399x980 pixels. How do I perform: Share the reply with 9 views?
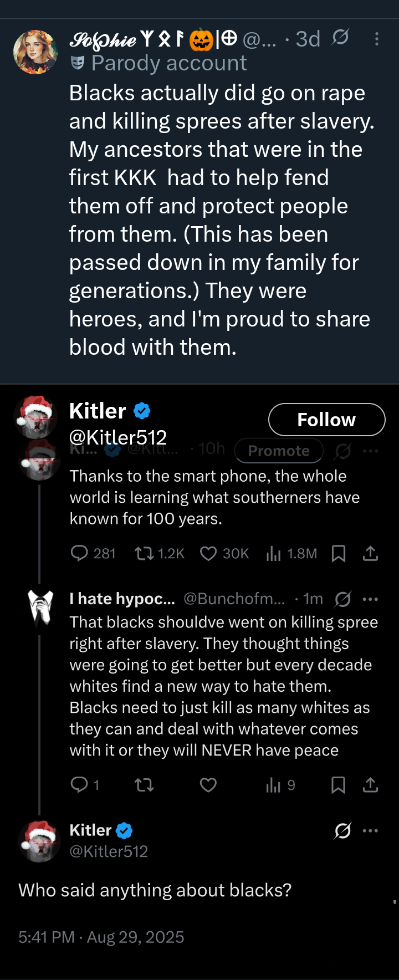click(x=370, y=785)
